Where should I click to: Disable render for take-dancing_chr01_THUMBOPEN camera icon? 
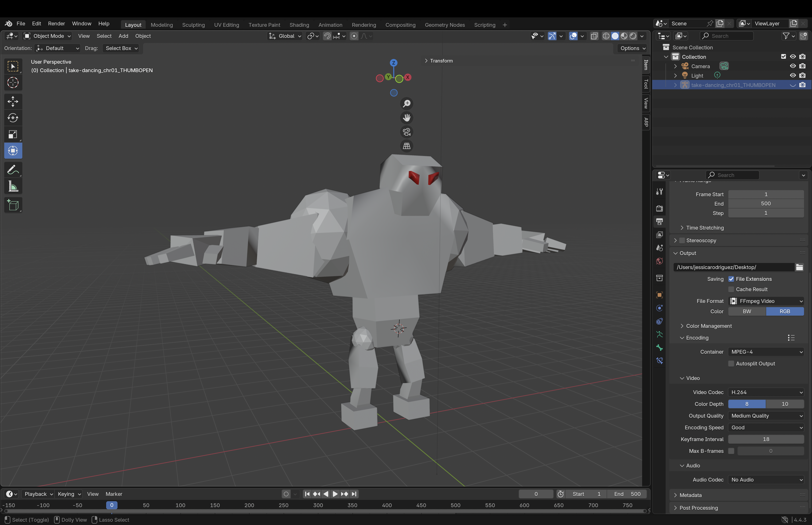click(x=802, y=85)
